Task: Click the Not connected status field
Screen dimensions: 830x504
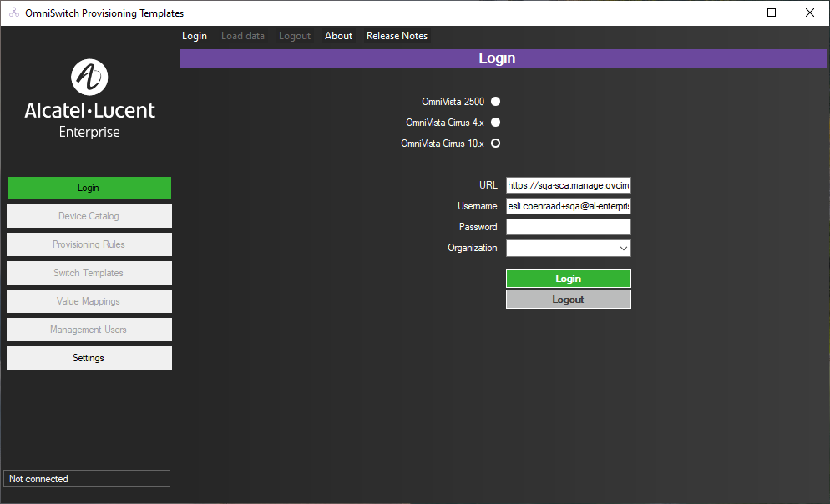Action: tap(87, 479)
